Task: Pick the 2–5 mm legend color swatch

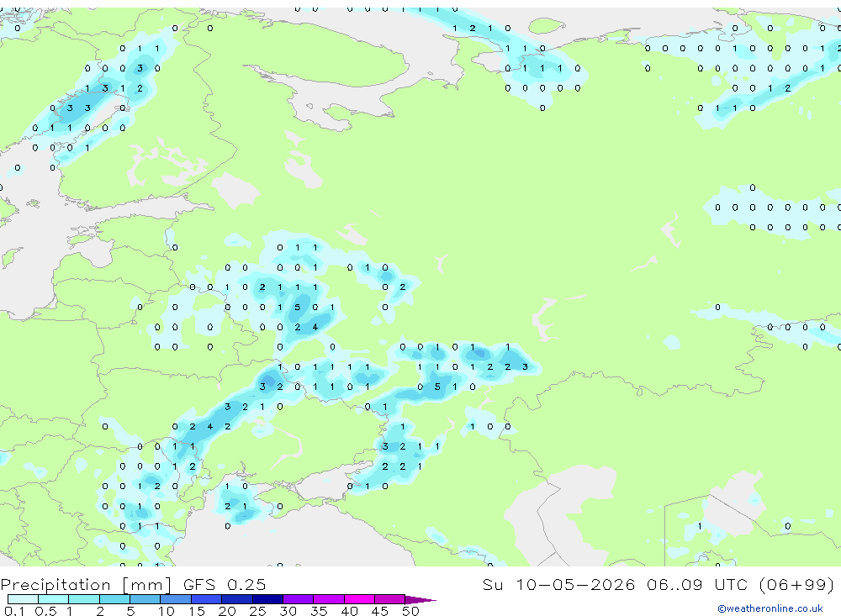Action: point(114,599)
